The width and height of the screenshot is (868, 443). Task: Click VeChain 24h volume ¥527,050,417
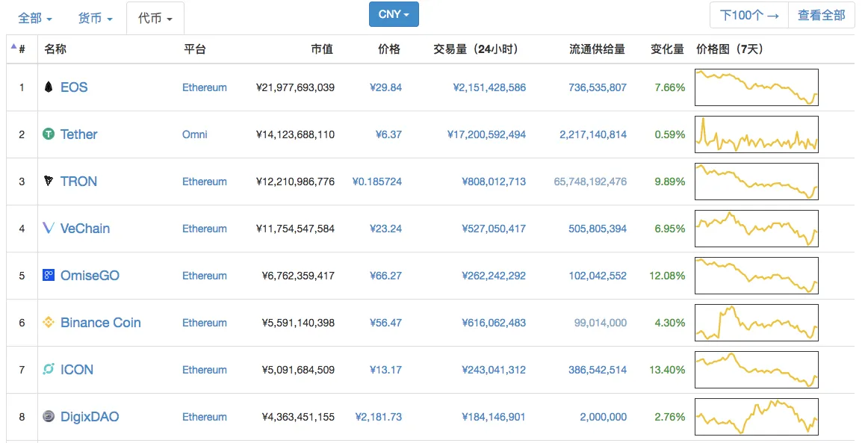pos(494,229)
